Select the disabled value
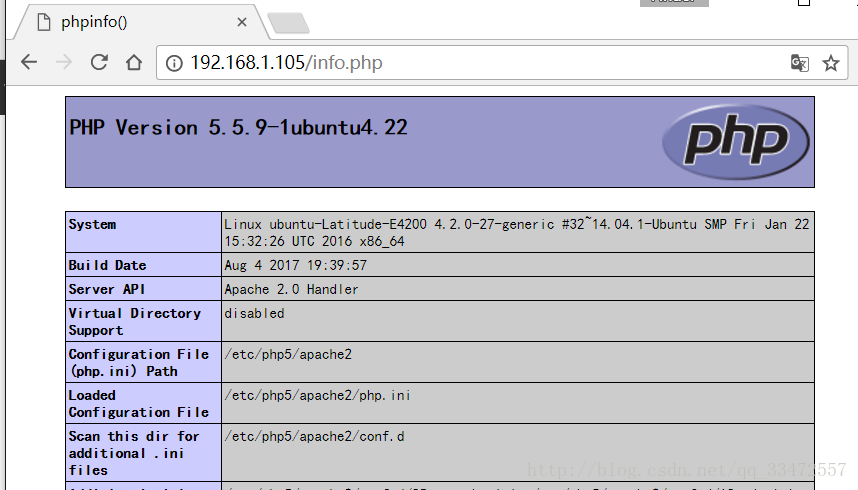The width and height of the screenshot is (858, 490). [x=254, y=313]
